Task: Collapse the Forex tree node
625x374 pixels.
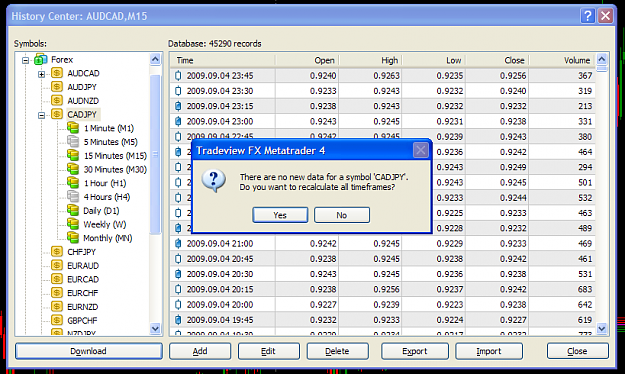Action: click(x=26, y=61)
